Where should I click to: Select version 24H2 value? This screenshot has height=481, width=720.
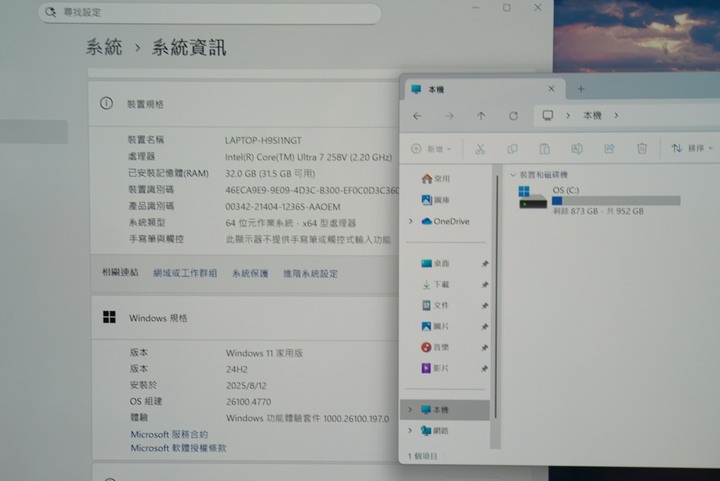click(x=237, y=369)
